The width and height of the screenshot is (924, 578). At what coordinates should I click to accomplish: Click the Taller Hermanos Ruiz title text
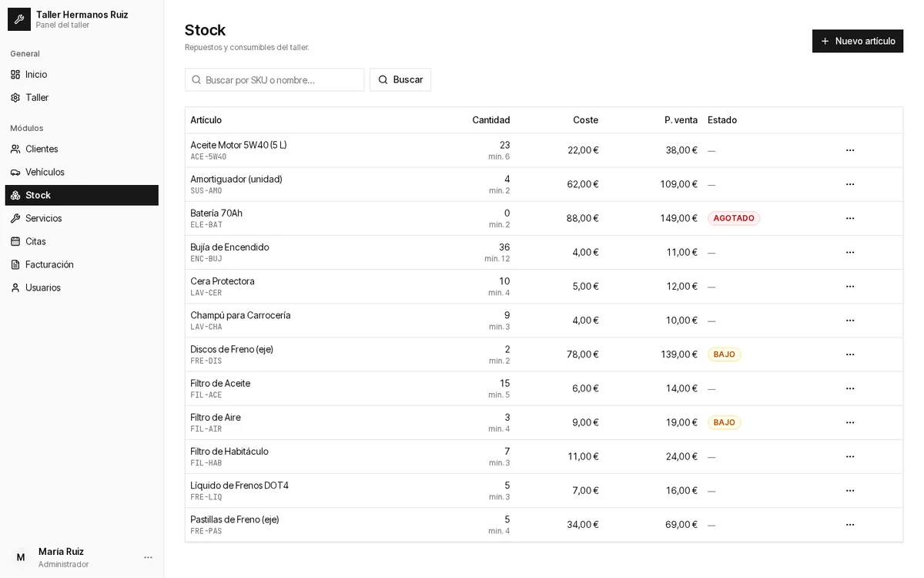click(x=82, y=15)
